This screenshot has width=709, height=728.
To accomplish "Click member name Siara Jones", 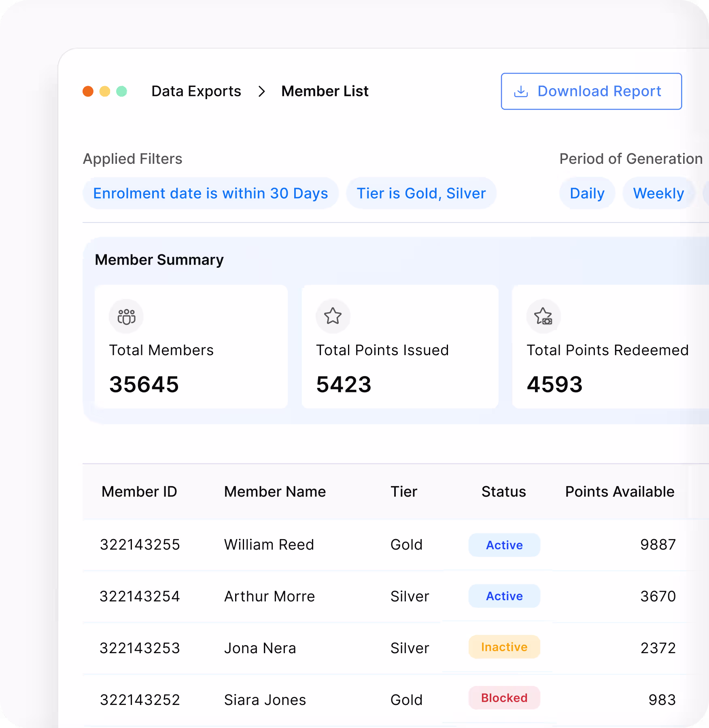I will click(x=265, y=700).
